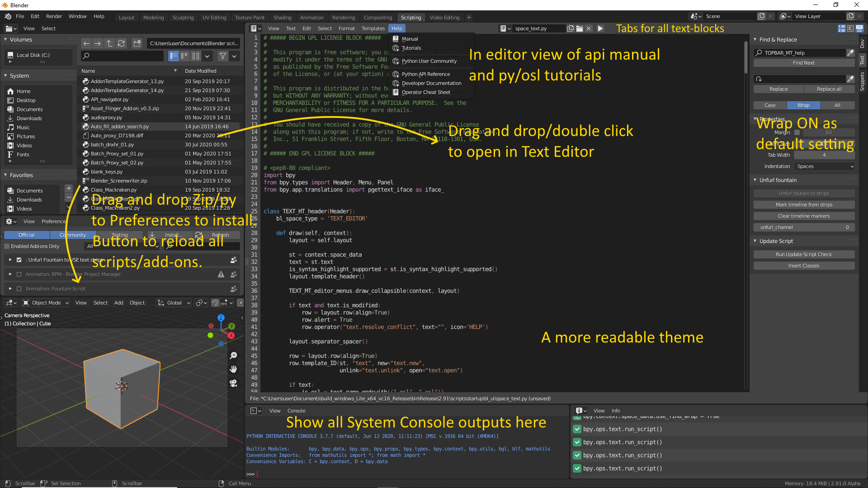Image resolution: width=868 pixels, height=488 pixels.
Task: Unlink the space_text.py text block
Action: pos(589,28)
